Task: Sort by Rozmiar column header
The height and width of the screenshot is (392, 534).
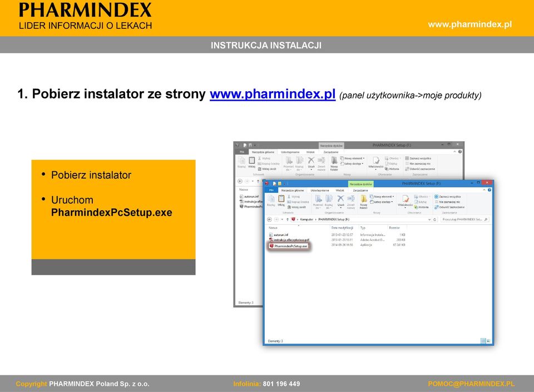Action: coord(394,227)
